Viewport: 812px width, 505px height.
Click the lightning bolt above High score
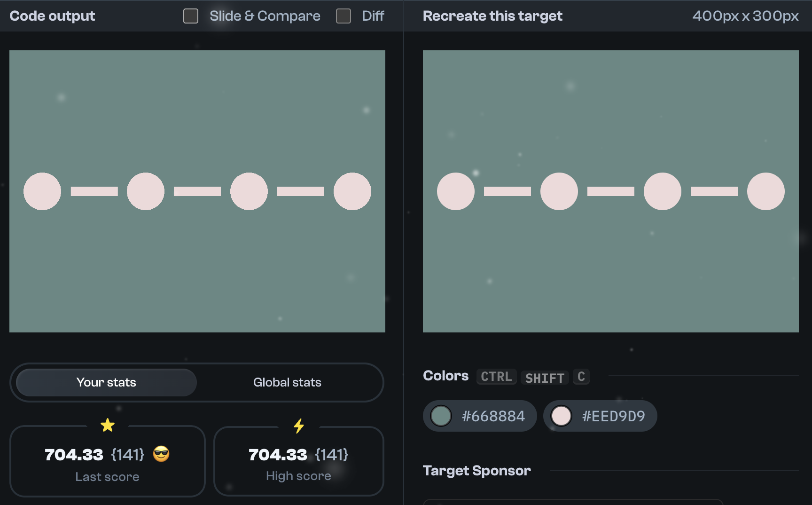(x=299, y=425)
